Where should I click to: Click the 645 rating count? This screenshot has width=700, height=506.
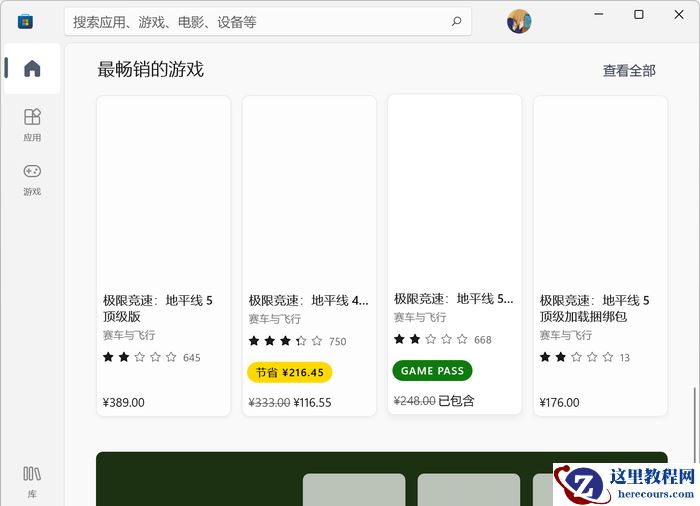coord(192,357)
